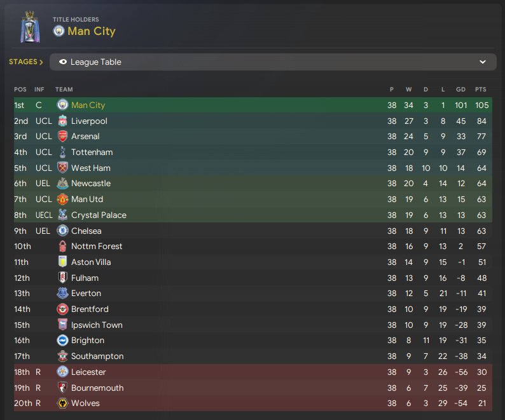This screenshot has width=505, height=420.
Task: Click the Man City badge beside title holders
Action: (59, 31)
